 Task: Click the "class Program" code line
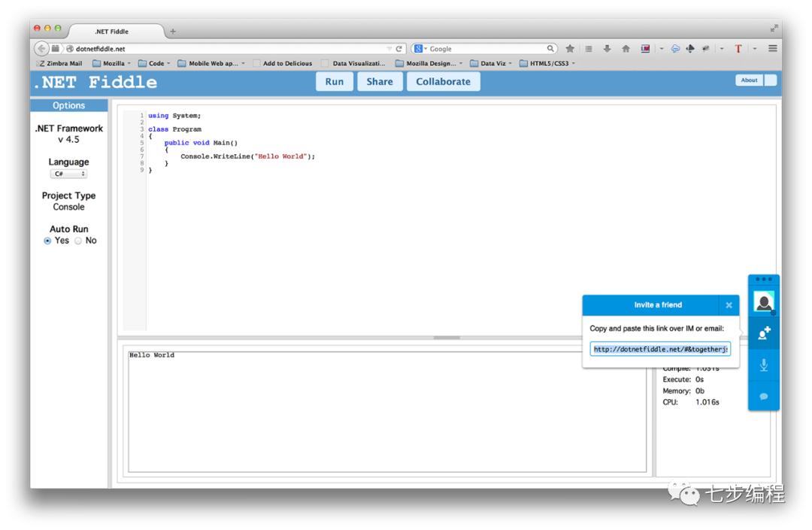175,129
